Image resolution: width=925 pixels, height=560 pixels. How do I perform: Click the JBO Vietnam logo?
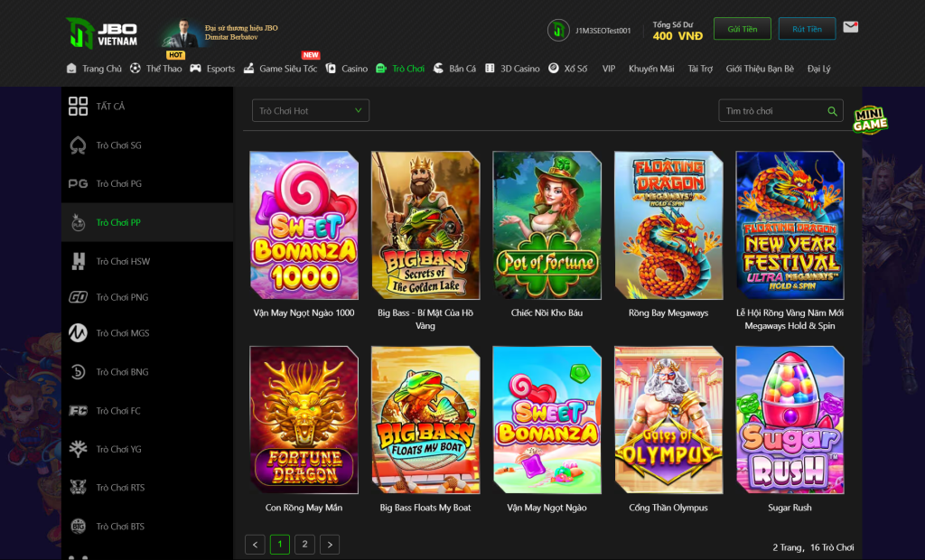pyautogui.click(x=101, y=33)
